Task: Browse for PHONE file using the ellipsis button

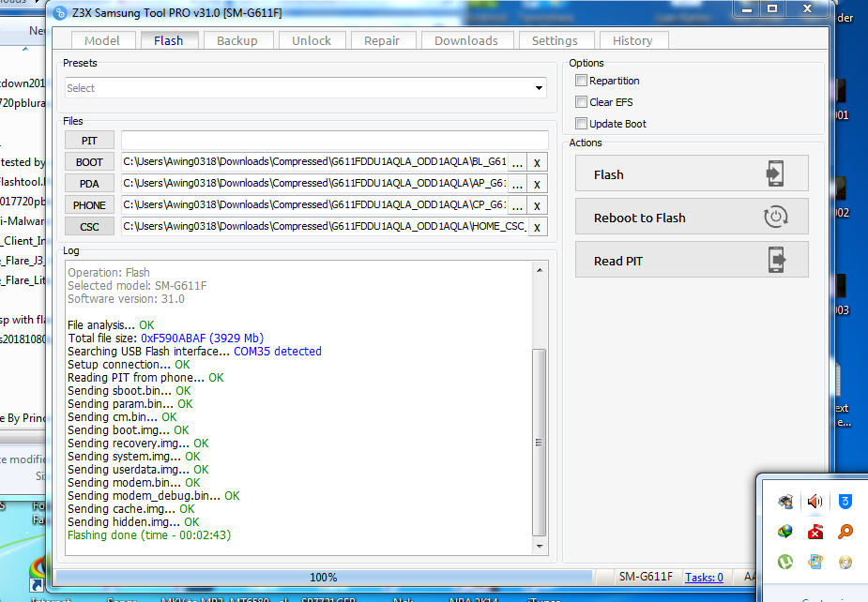Action: point(517,206)
